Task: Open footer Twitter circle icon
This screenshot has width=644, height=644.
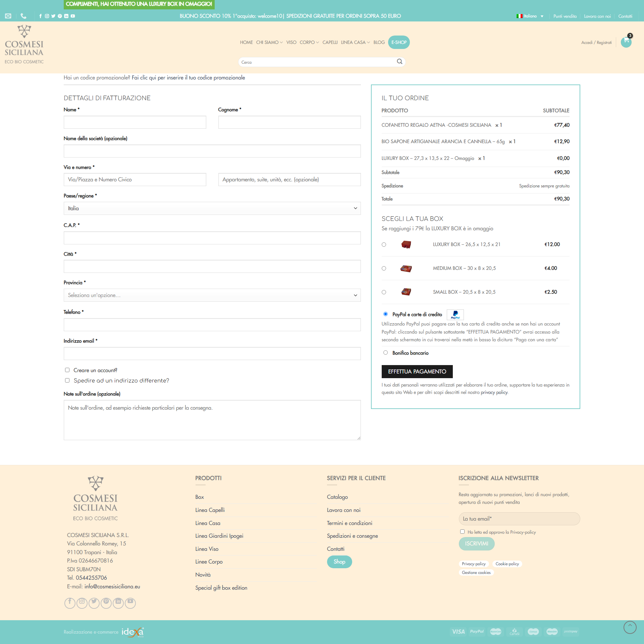Action: pos(94,603)
